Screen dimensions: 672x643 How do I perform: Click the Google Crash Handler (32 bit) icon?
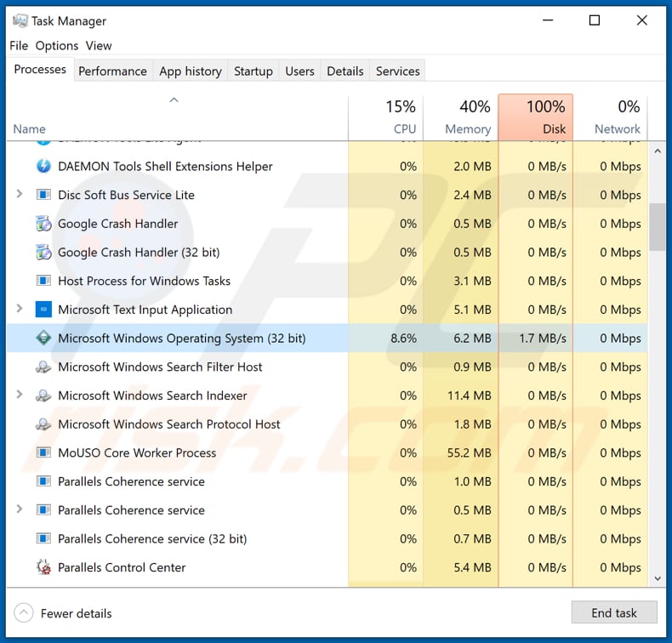click(43, 252)
